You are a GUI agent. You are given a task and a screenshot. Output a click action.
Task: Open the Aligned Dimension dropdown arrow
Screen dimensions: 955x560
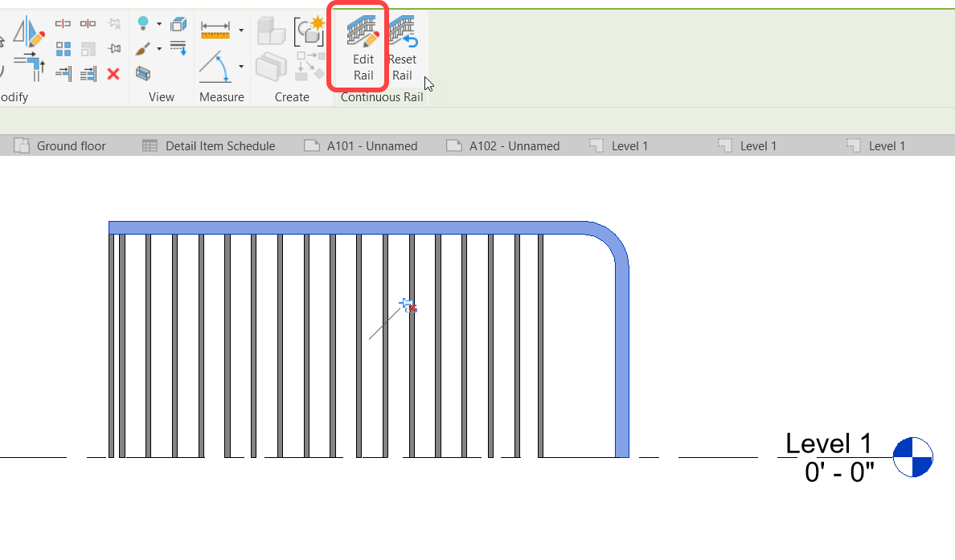pyautogui.click(x=242, y=67)
